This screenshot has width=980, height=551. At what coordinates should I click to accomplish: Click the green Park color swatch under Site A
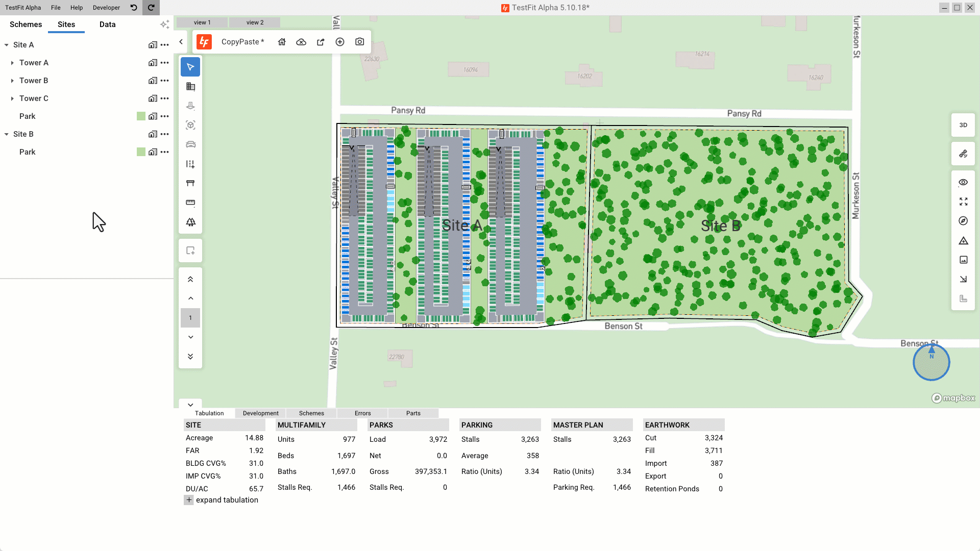click(x=141, y=116)
